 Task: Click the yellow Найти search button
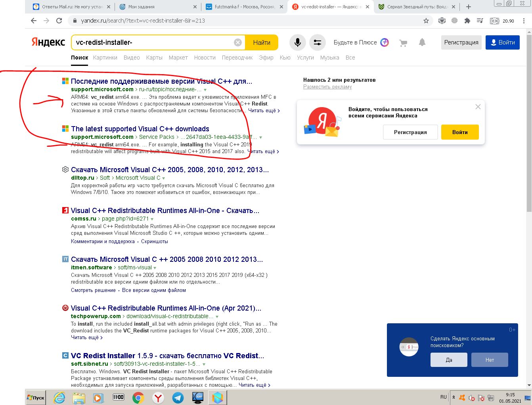262,42
